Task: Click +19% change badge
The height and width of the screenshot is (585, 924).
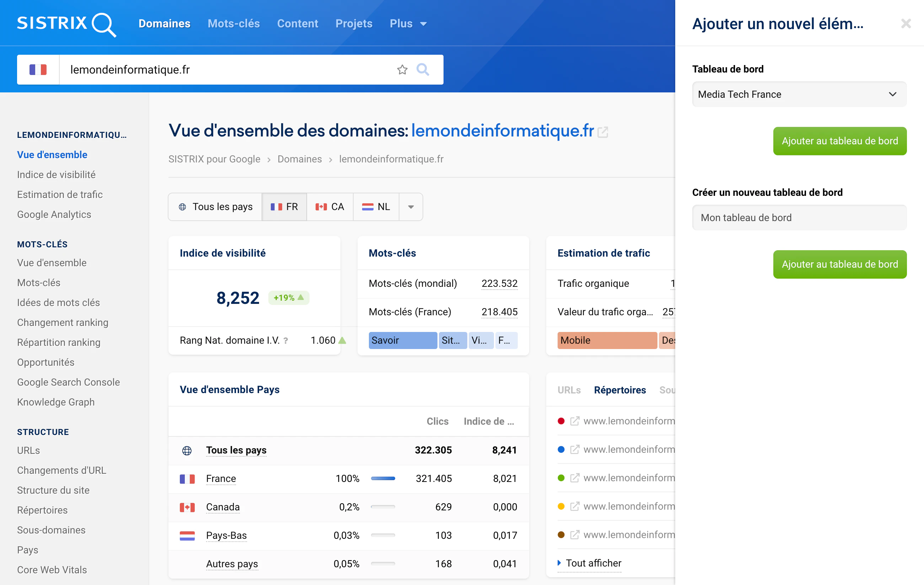Action: pyautogui.click(x=289, y=298)
